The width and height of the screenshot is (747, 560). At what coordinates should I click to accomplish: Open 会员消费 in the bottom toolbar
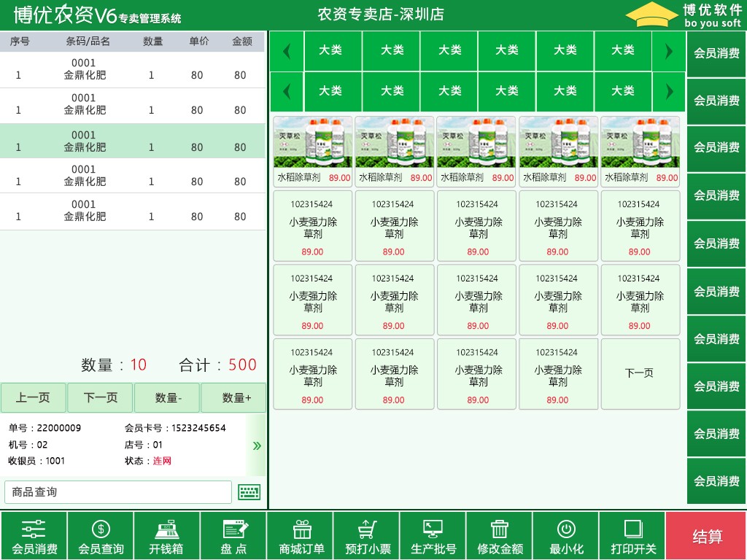[34, 536]
